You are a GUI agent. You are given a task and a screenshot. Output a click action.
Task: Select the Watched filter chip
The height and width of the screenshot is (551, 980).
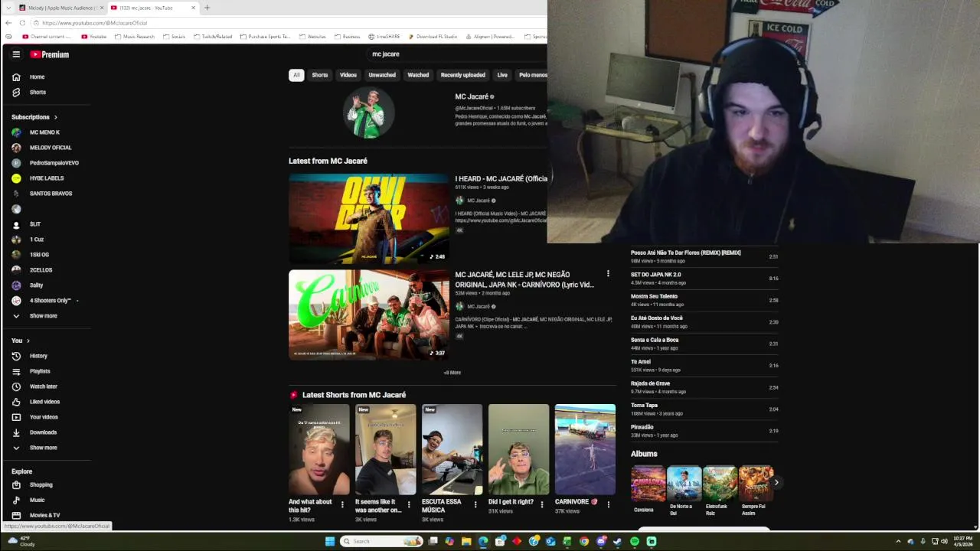tap(418, 75)
